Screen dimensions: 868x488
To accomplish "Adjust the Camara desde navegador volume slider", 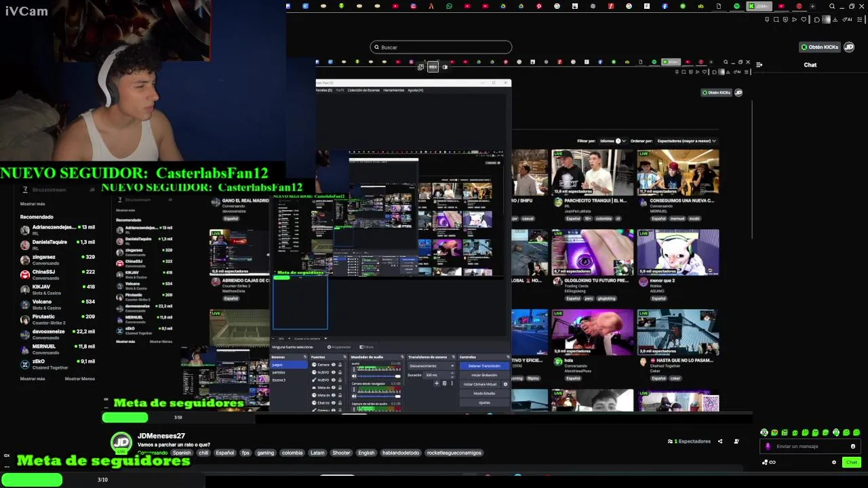I will tap(379, 396).
